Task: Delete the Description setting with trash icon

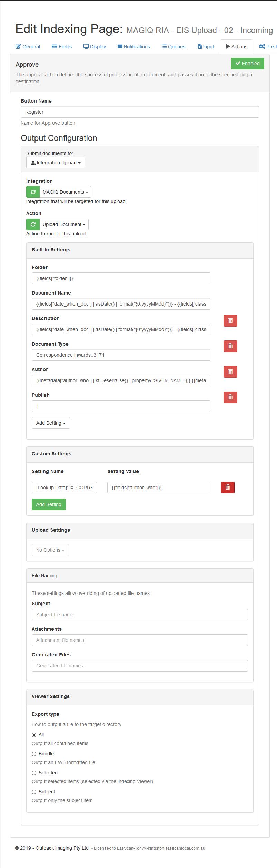Action: tap(230, 321)
